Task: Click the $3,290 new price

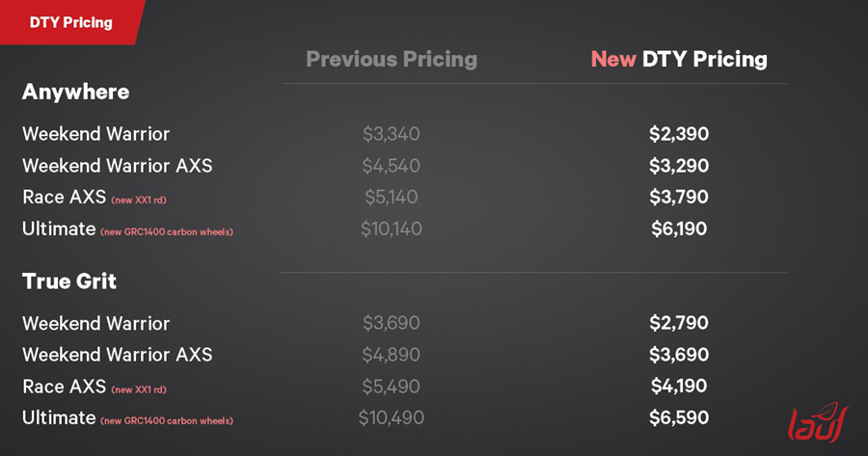Action: tap(679, 166)
